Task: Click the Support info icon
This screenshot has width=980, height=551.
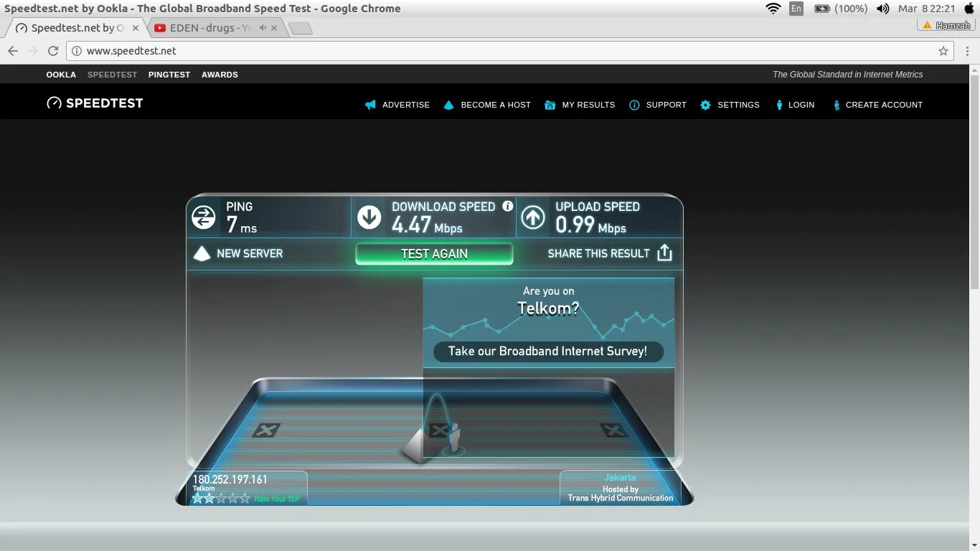Action: click(634, 105)
